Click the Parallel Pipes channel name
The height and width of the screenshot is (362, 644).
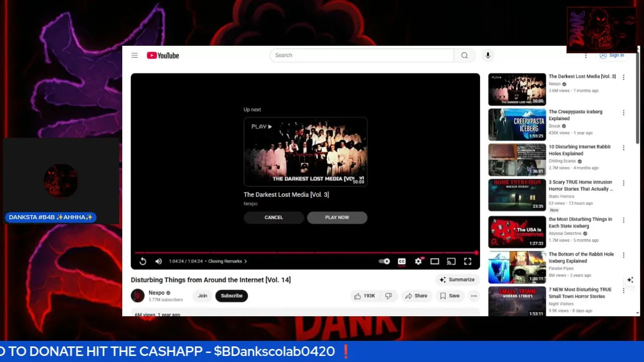(561, 268)
